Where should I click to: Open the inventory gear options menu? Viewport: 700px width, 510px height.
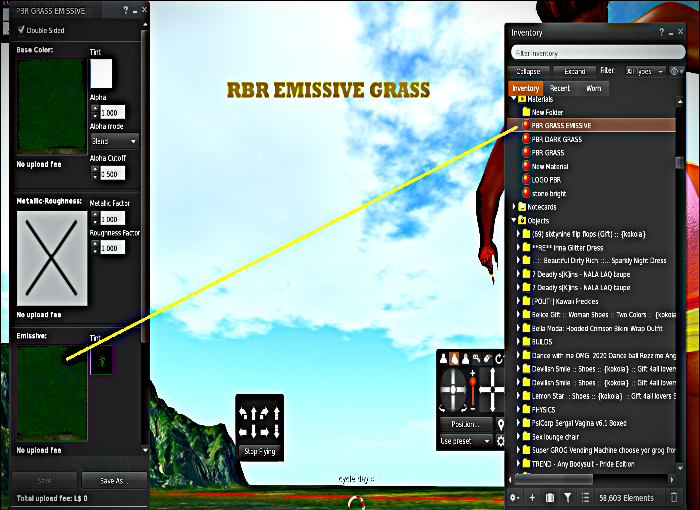pyautogui.click(x=514, y=497)
